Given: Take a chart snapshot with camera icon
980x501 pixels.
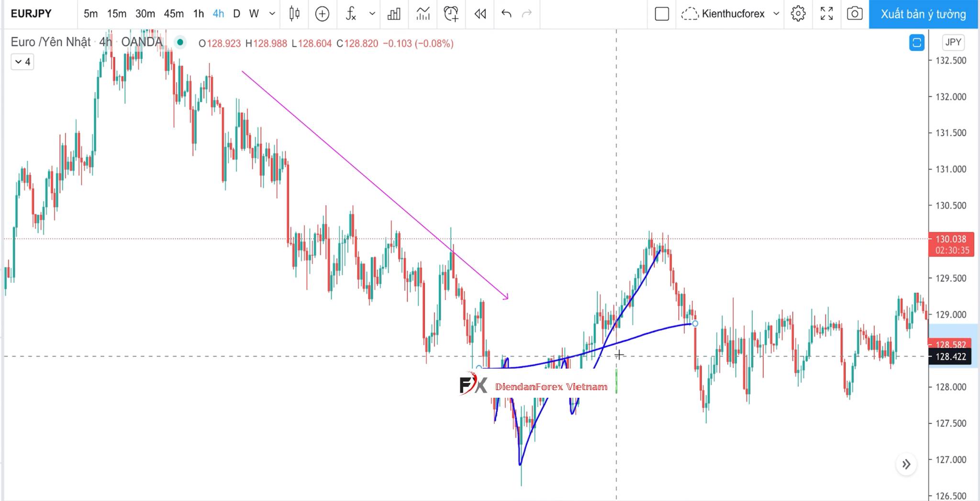Looking at the screenshot, I should click(x=855, y=14).
